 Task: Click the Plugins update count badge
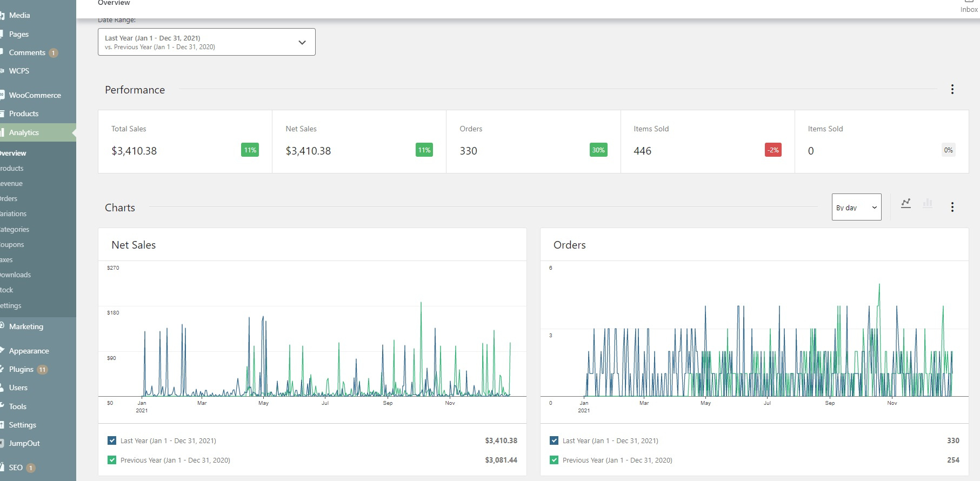pos(42,370)
